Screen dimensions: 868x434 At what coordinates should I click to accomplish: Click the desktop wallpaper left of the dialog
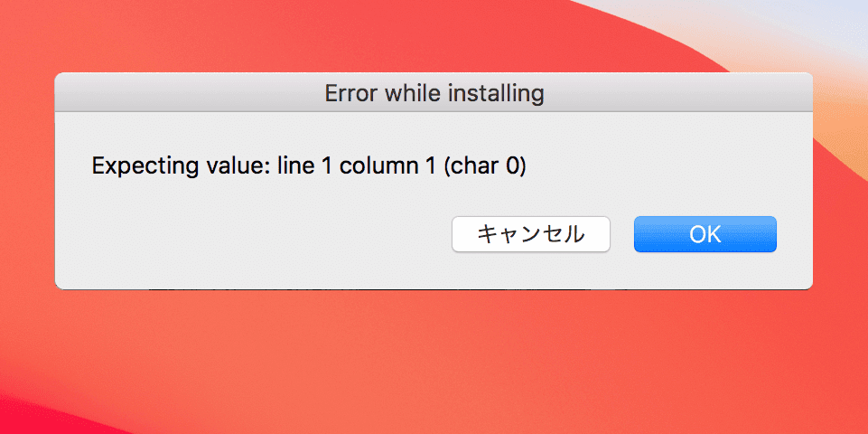(25, 181)
